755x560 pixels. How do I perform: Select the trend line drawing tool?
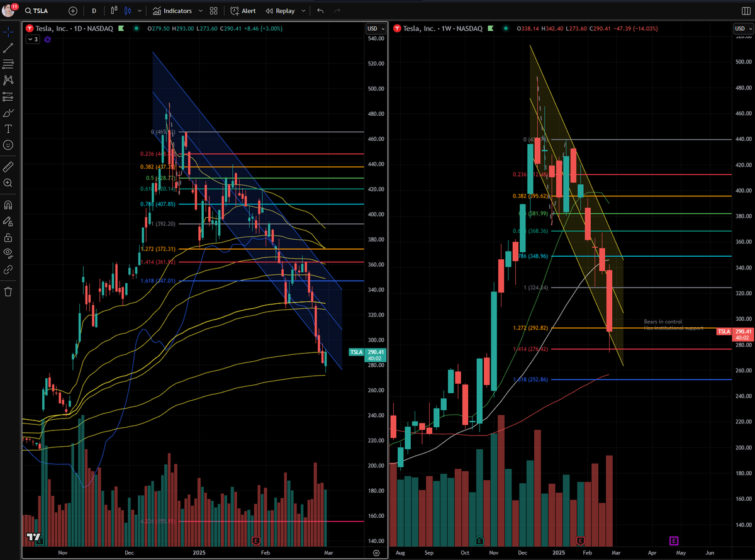click(x=8, y=47)
